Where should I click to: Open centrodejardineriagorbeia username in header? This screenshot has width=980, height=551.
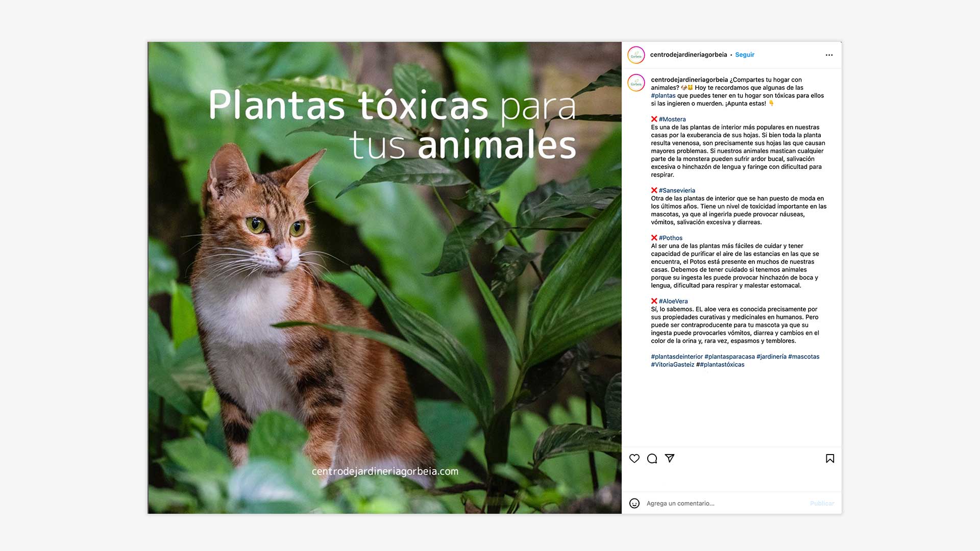pyautogui.click(x=688, y=55)
